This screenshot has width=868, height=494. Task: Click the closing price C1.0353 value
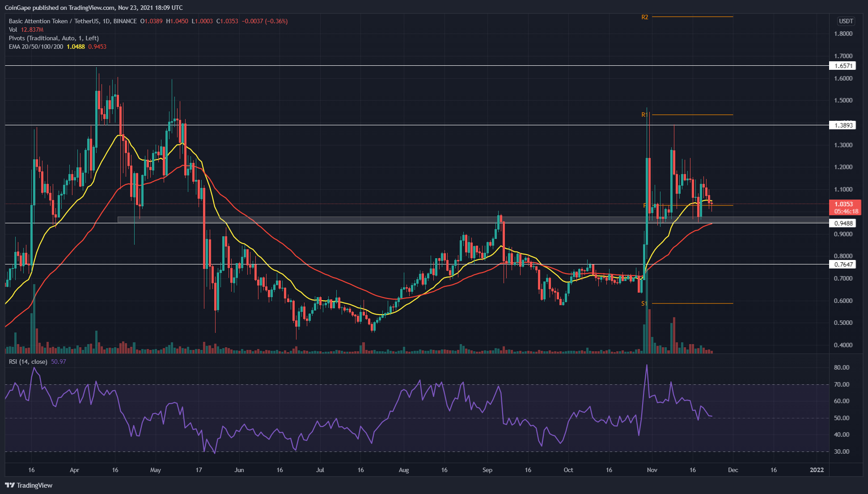click(x=227, y=21)
